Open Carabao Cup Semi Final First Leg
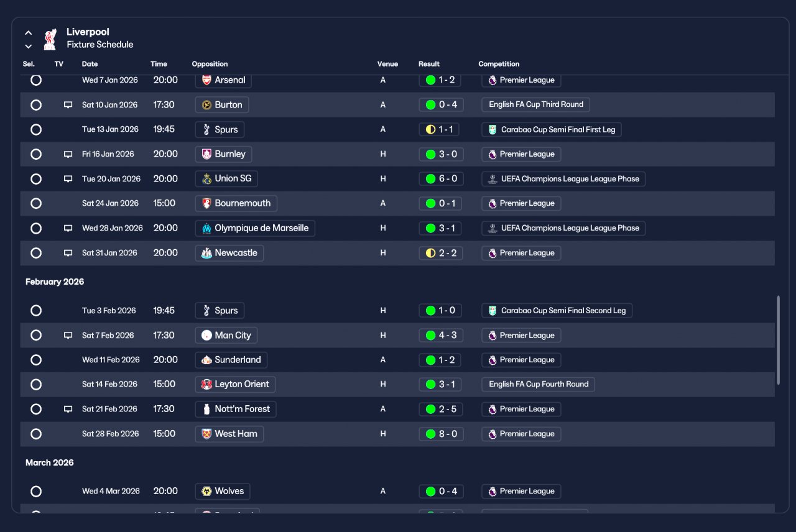796x532 pixels. point(552,129)
